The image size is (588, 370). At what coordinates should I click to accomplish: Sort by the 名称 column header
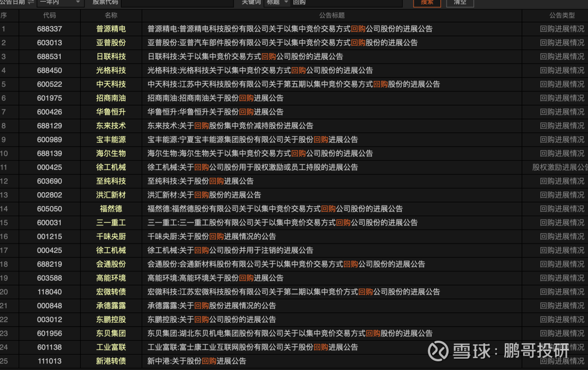pos(111,15)
